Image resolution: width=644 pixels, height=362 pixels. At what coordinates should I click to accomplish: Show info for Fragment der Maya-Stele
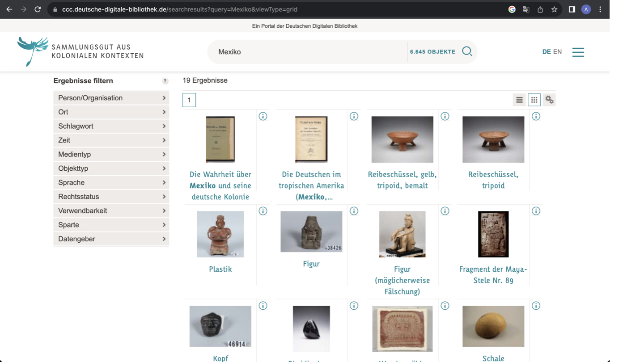(x=536, y=211)
